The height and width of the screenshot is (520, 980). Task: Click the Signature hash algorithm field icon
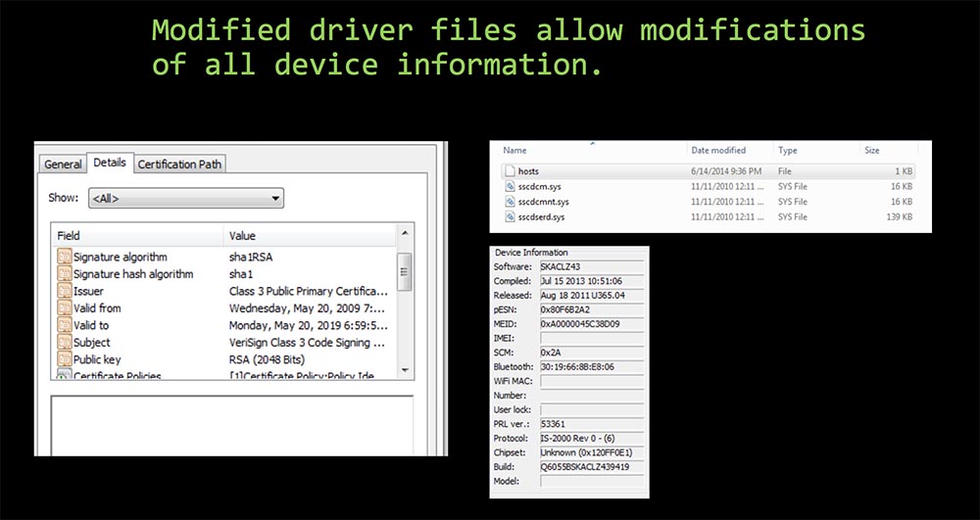point(65,273)
